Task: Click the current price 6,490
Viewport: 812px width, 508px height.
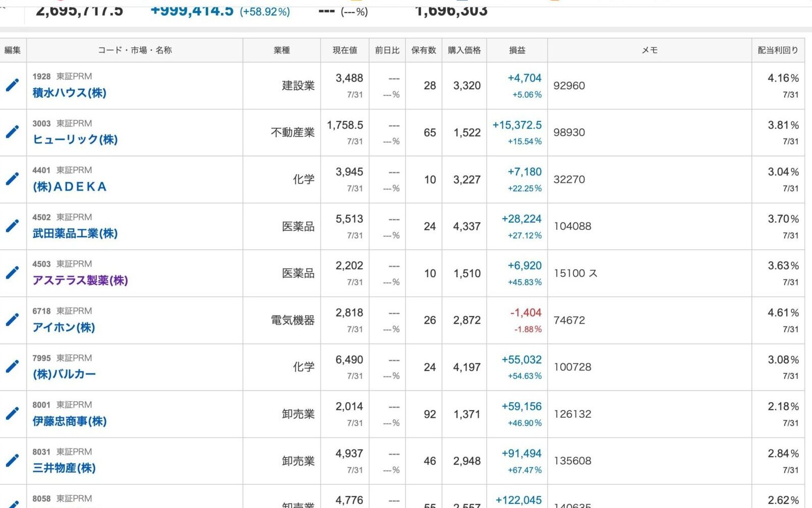Action: [x=350, y=359]
